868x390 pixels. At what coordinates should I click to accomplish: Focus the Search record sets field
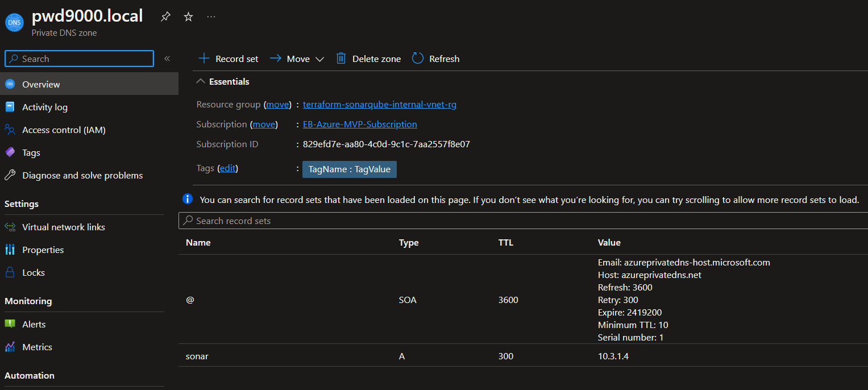(x=523, y=221)
